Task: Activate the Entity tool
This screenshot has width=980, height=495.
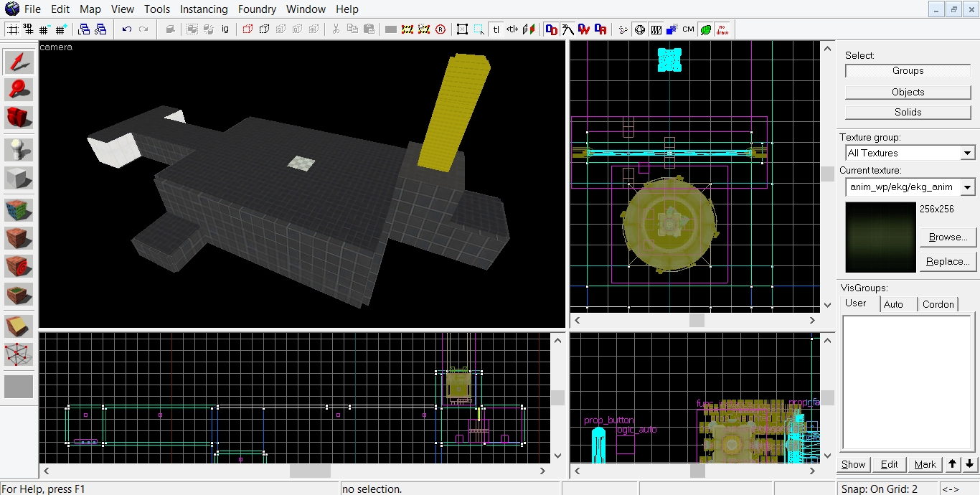Action: point(19,149)
